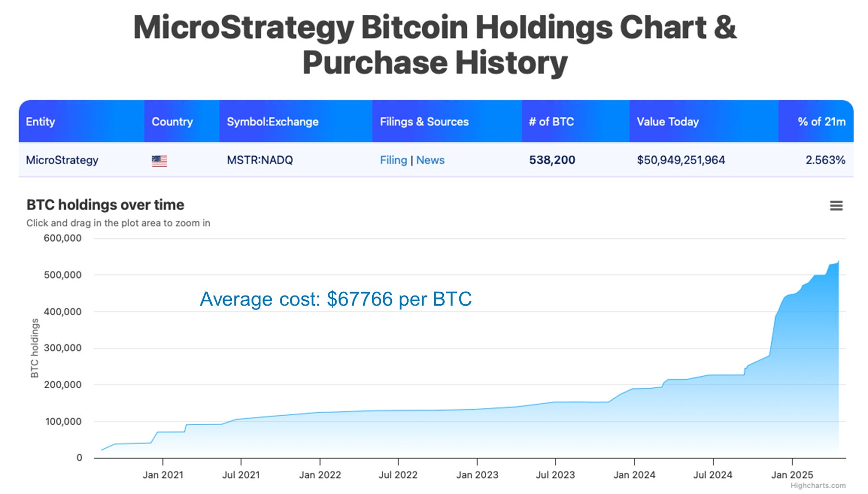Image resolution: width=868 pixels, height=494 pixels.
Task: Click the Value Today column header
Action: point(668,122)
